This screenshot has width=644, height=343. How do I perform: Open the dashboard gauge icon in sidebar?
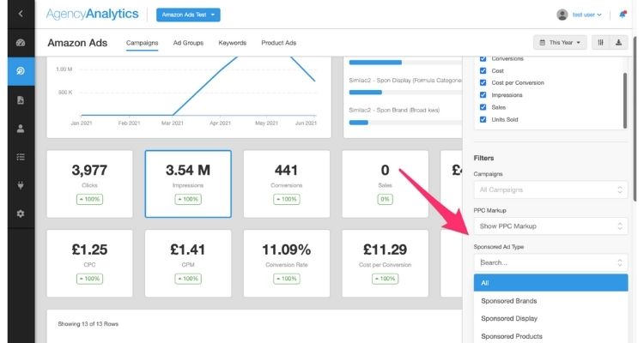click(21, 43)
